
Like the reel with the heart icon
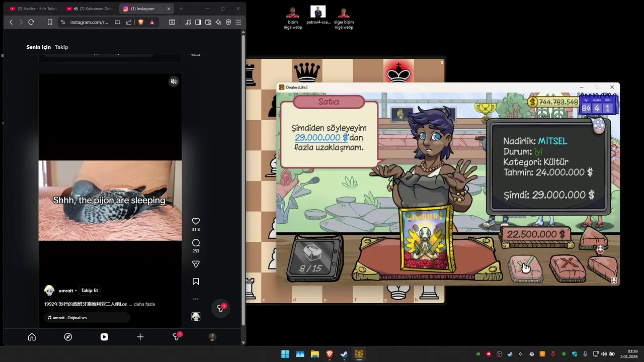click(x=196, y=221)
